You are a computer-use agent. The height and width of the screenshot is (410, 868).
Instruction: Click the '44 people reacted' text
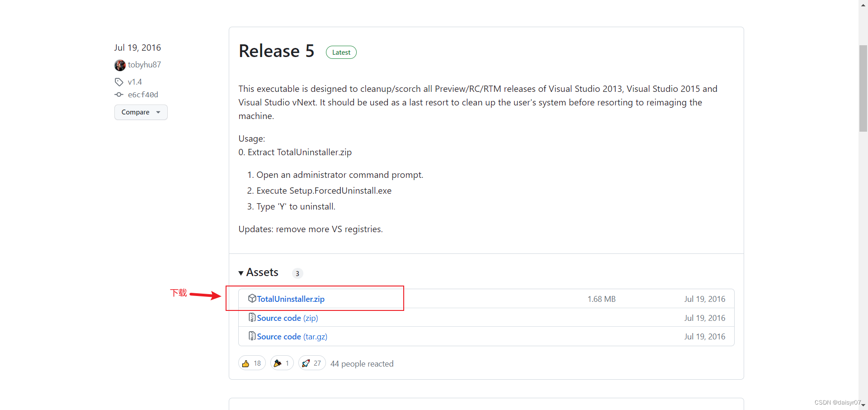362,364
